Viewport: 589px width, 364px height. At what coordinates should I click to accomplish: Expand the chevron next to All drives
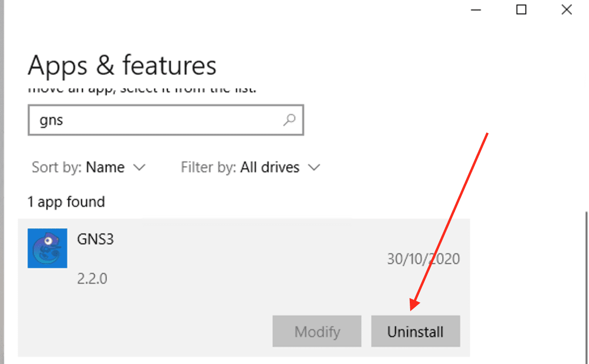[314, 167]
